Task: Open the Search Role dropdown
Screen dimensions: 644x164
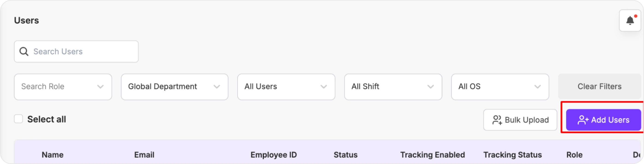Action: (63, 87)
